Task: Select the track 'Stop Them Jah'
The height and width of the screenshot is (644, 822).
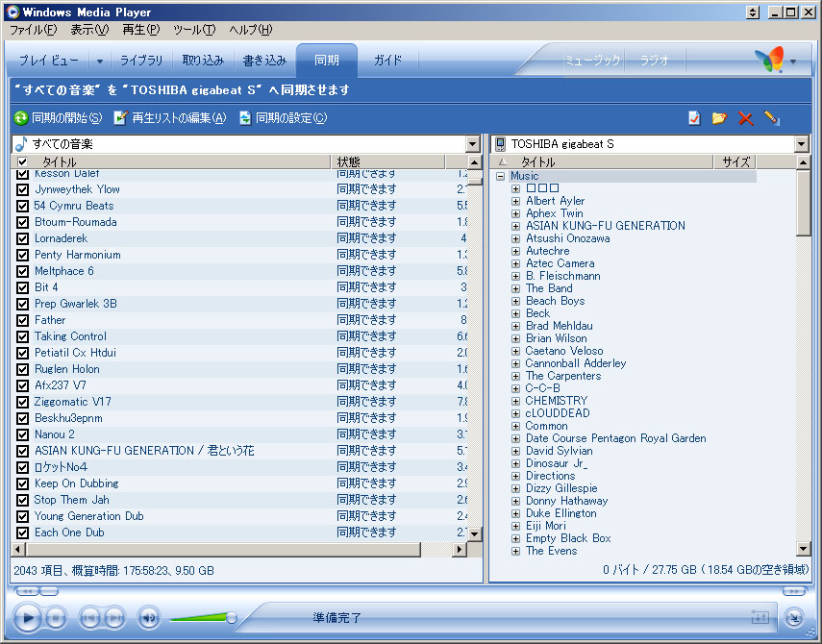Action: tap(72, 500)
